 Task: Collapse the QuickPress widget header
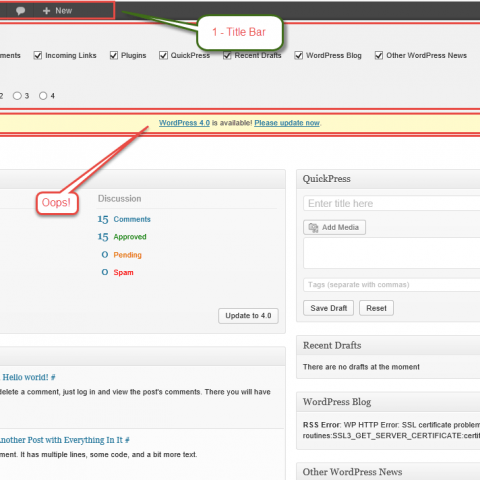tap(388, 179)
